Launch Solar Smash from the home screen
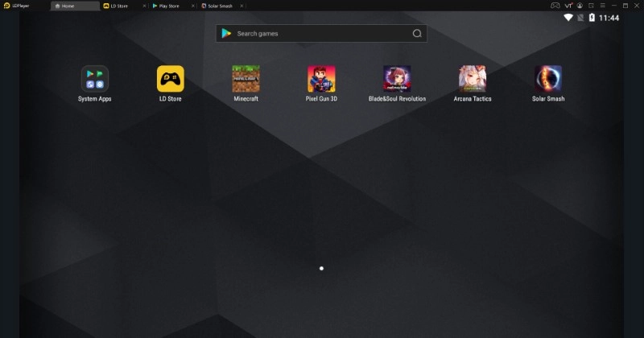644x338 pixels. [x=548, y=79]
